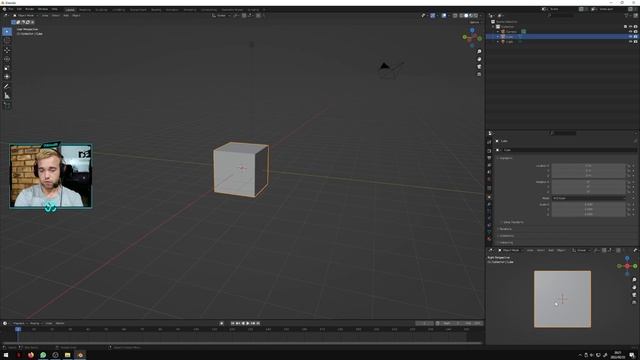Select the Add Cube tool
The width and height of the screenshot is (640, 360).
(7, 105)
